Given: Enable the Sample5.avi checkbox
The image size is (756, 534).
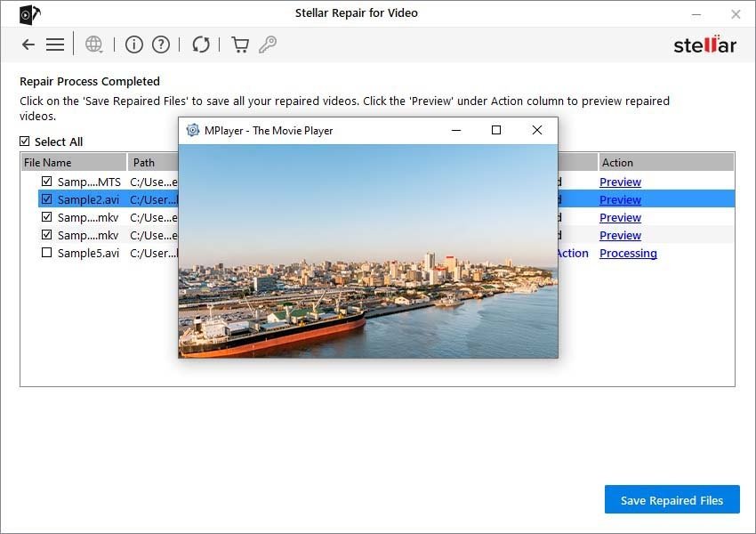Looking at the screenshot, I should click(x=46, y=252).
